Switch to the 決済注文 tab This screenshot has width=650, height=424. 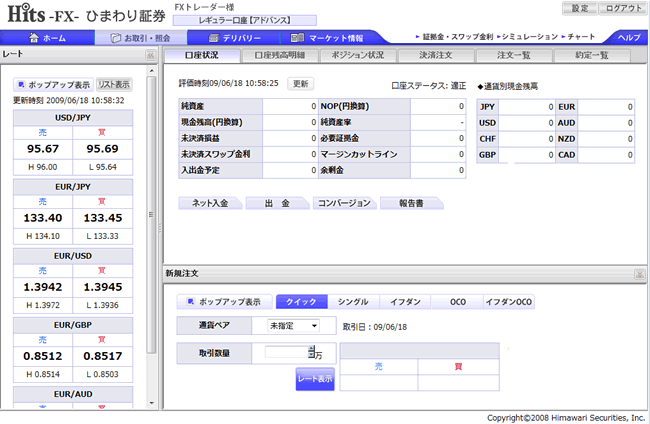pos(436,56)
